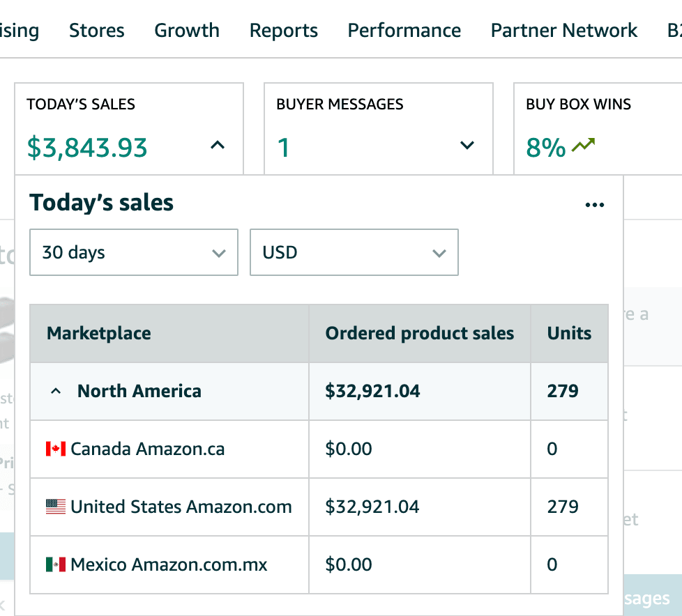The width and height of the screenshot is (682, 616).
Task: Open the Growth menu
Action: [x=187, y=31]
